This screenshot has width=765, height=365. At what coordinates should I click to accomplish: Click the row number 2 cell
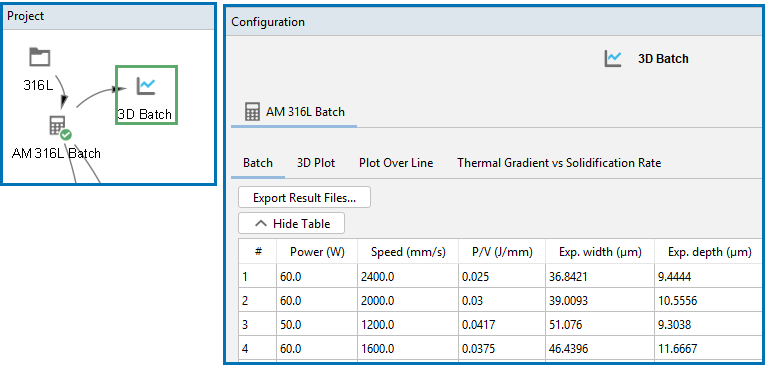click(x=258, y=301)
